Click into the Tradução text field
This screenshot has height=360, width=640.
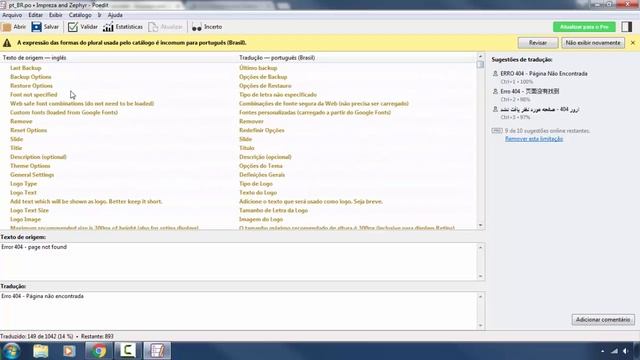tap(238, 310)
